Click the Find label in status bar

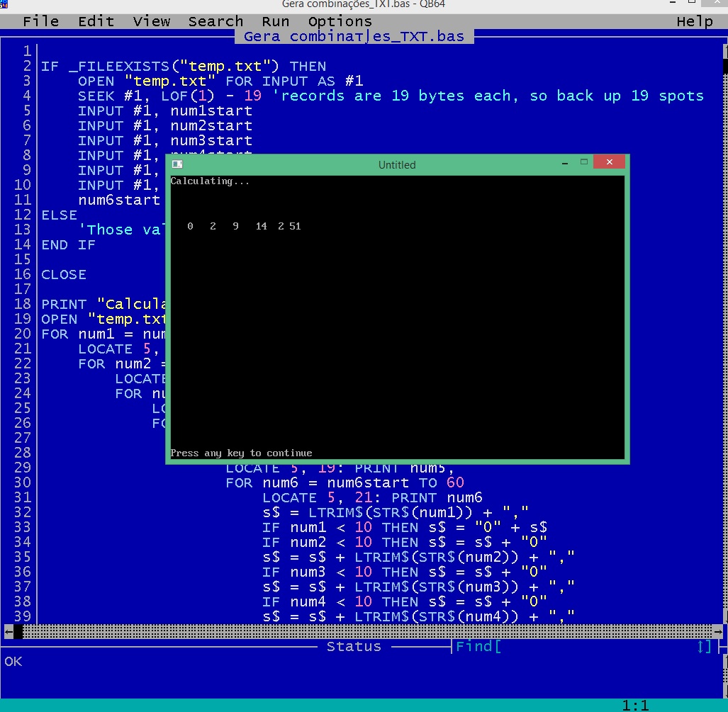(474, 646)
